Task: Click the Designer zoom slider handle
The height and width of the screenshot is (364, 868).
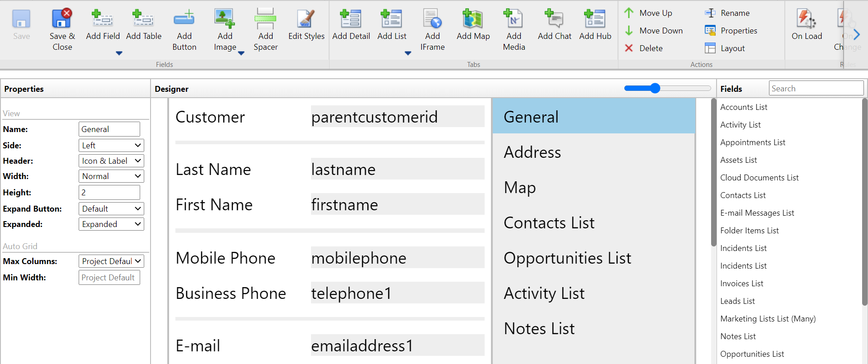Action: tap(655, 89)
